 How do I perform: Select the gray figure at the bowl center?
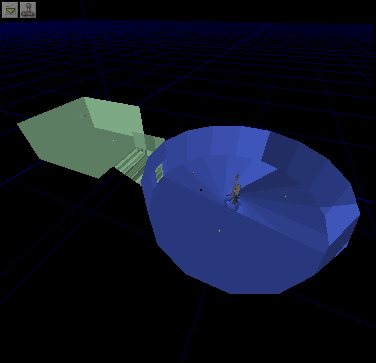236,189
